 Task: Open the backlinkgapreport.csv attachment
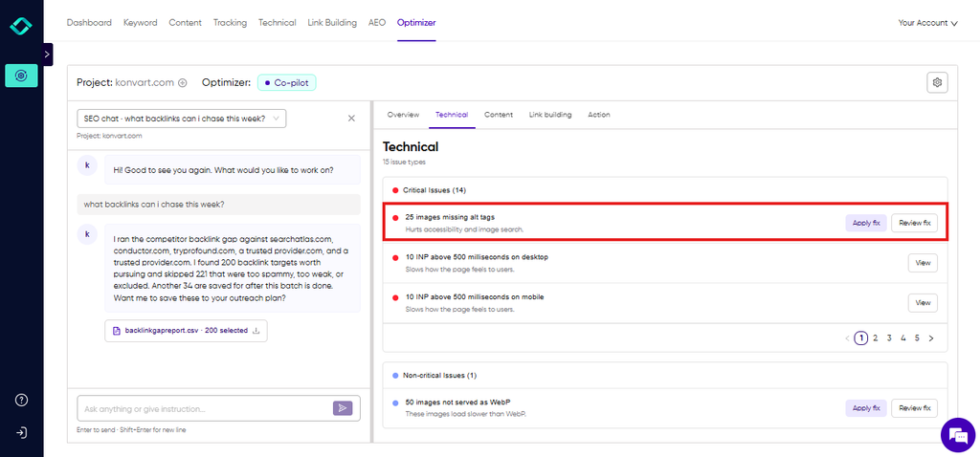187,330
